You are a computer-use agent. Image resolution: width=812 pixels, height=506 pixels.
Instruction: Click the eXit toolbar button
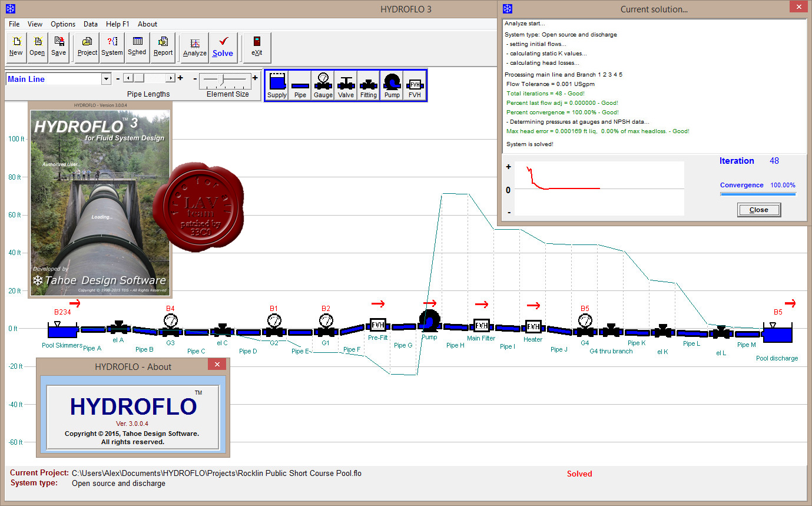(x=257, y=47)
